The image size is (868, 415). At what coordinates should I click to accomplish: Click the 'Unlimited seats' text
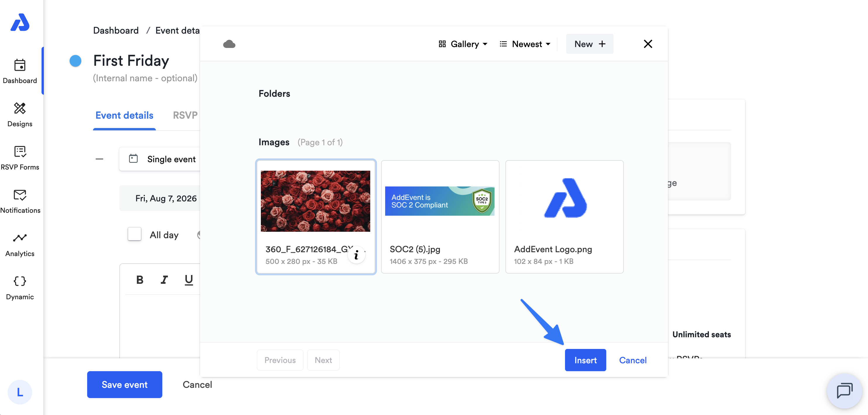702,335
